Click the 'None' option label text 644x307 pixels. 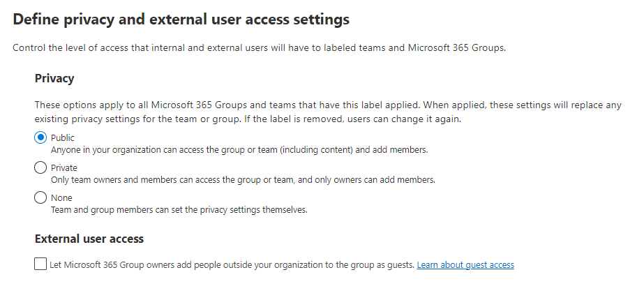[61, 198]
